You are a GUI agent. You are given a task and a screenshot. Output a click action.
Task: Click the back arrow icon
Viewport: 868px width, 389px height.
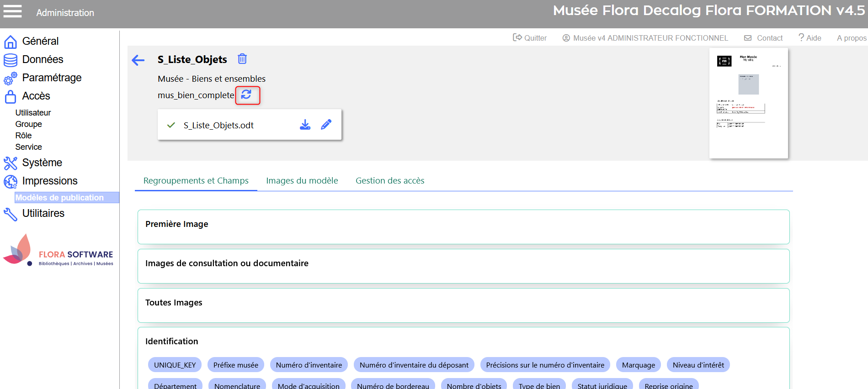pyautogui.click(x=138, y=60)
